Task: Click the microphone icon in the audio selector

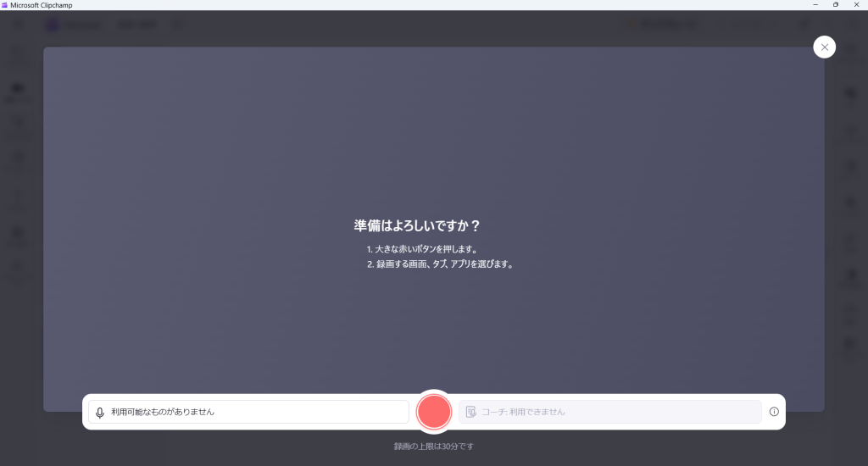Action: pos(100,412)
